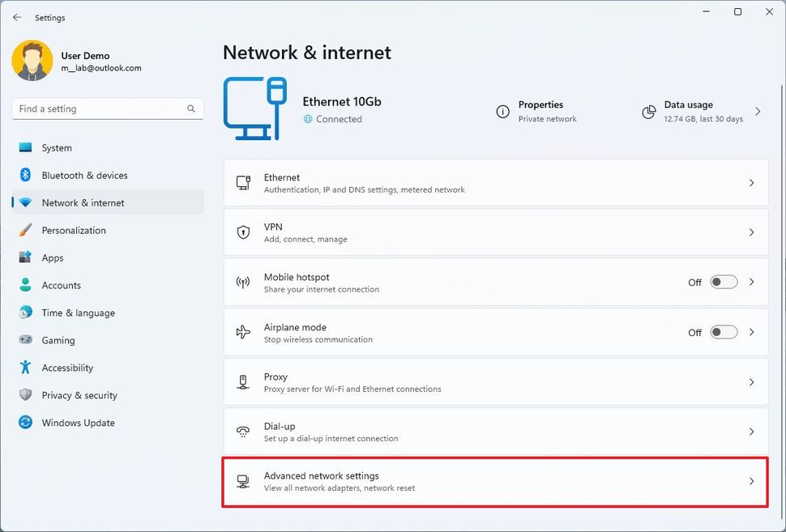Expand the Ethernet settings row
The image size is (786, 532).
(750, 183)
